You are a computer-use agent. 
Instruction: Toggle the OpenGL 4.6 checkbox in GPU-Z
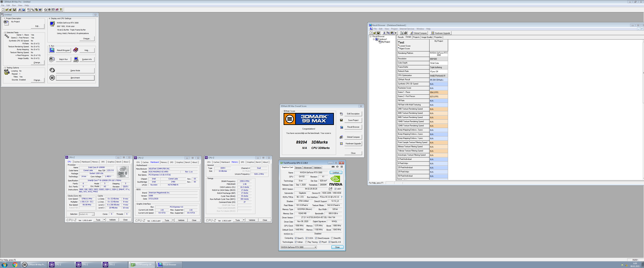[330, 242]
